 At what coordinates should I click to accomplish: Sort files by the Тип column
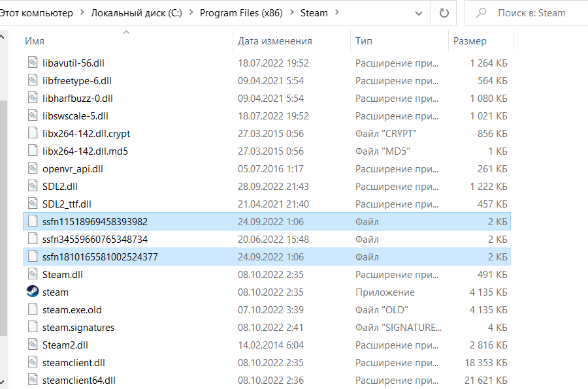[x=364, y=41]
